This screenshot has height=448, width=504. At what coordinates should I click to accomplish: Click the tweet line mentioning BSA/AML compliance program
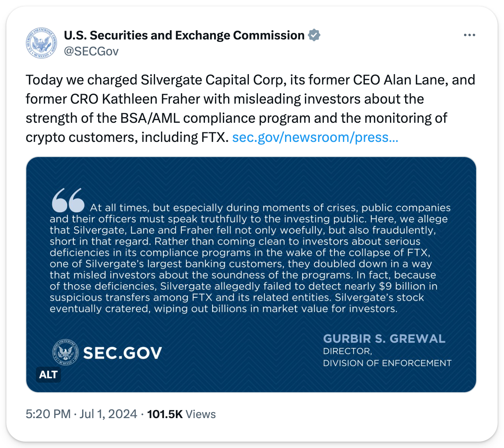236,118
